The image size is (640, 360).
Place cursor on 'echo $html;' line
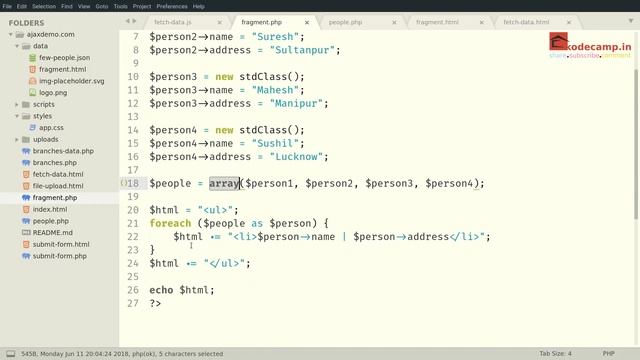(x=182, y=290)
